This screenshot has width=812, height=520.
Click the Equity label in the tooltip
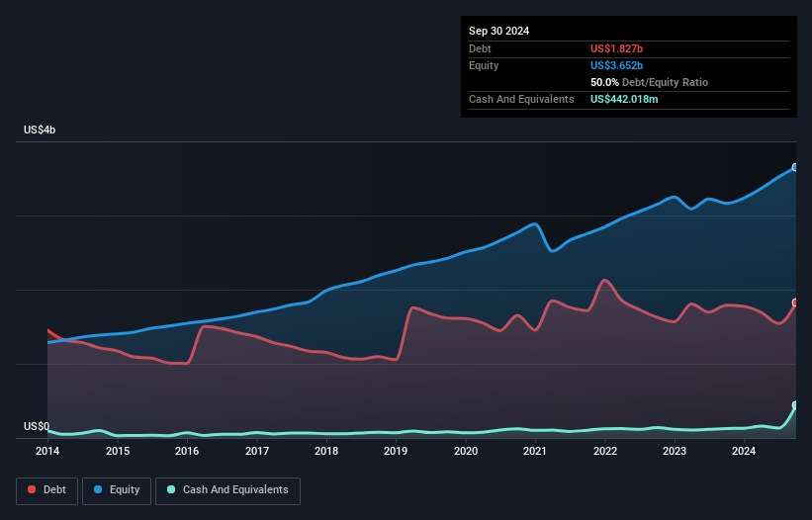point(484,65)
